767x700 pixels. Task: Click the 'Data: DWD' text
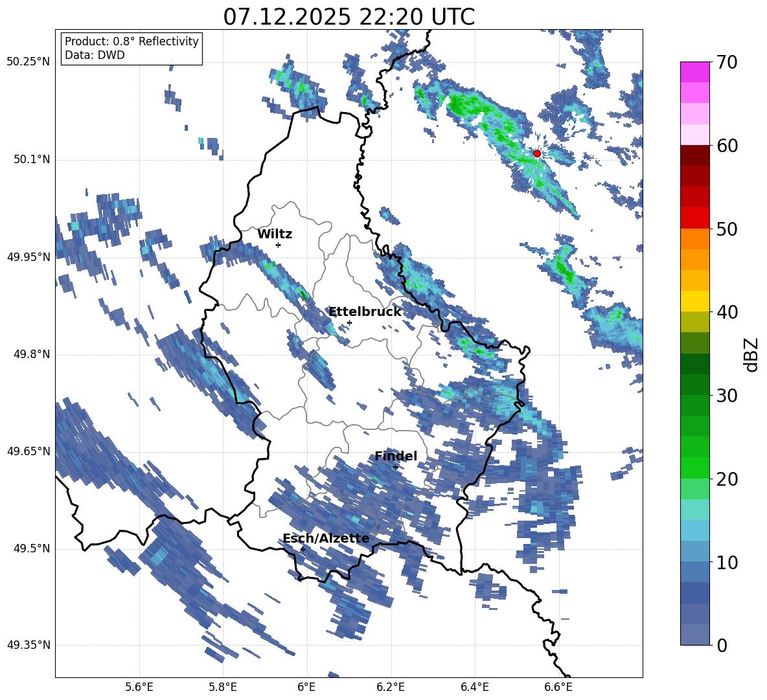tap(95, 55)
